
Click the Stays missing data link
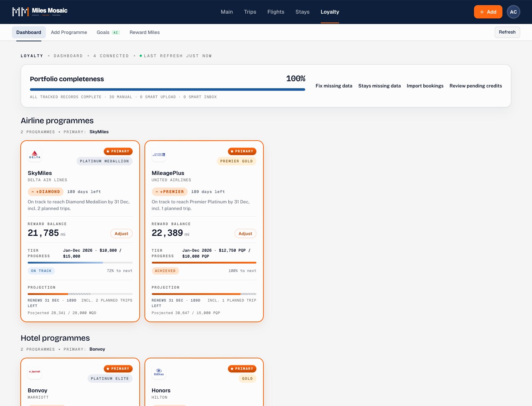click(x=379, y=86)
